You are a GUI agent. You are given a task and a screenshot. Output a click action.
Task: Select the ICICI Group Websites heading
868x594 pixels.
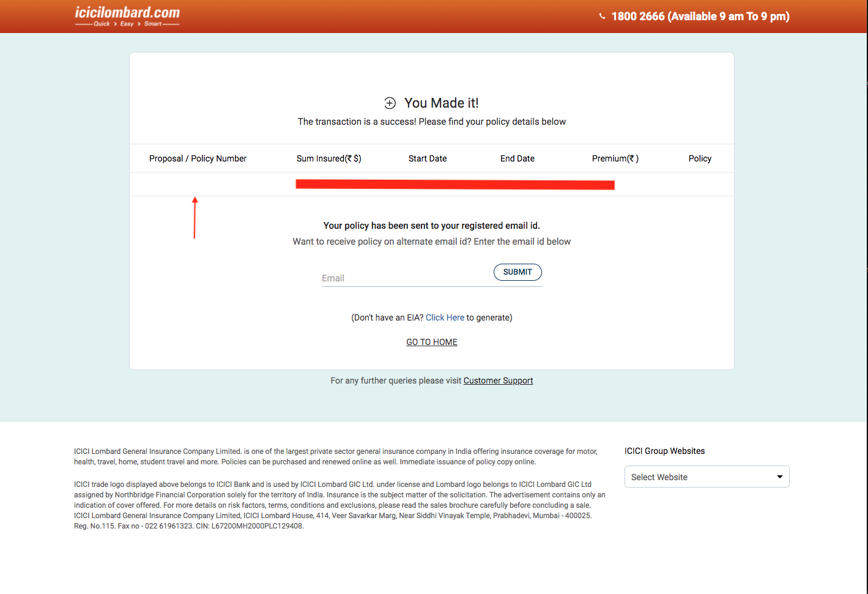664,451
